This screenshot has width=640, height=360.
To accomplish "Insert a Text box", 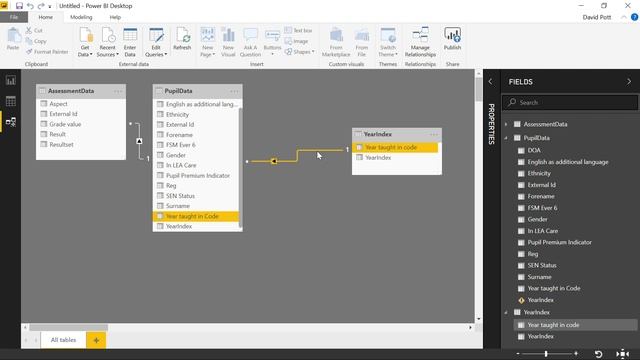I will 299,31.
